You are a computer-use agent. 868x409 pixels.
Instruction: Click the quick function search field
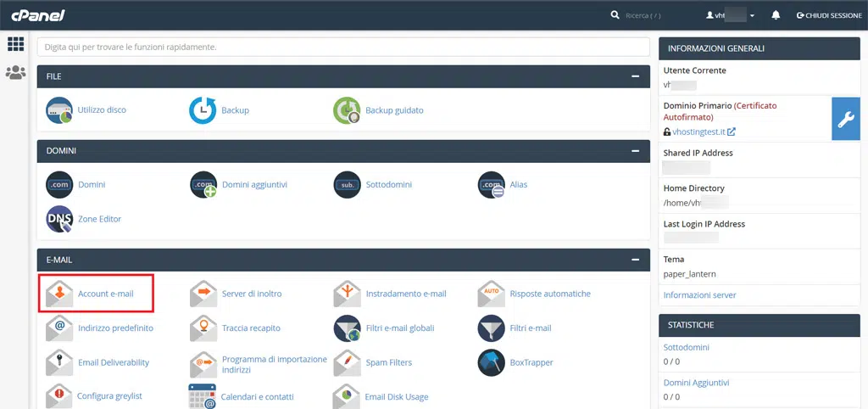pyautogui.click(x=342, y=47)
